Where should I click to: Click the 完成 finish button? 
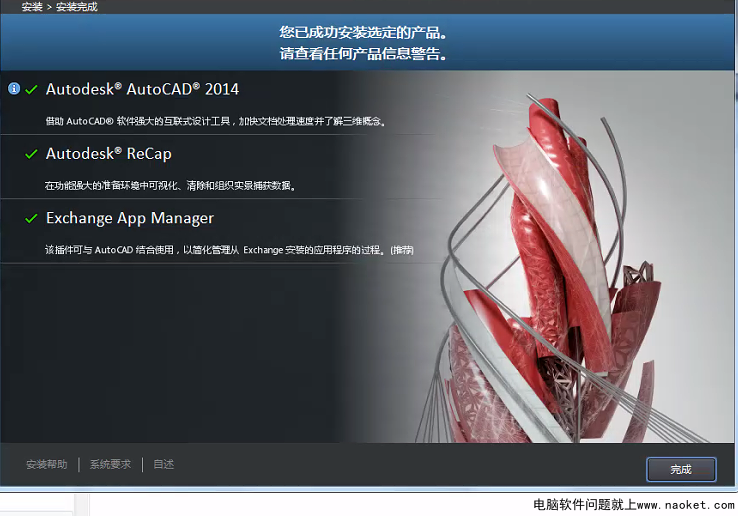click(681, 469)
